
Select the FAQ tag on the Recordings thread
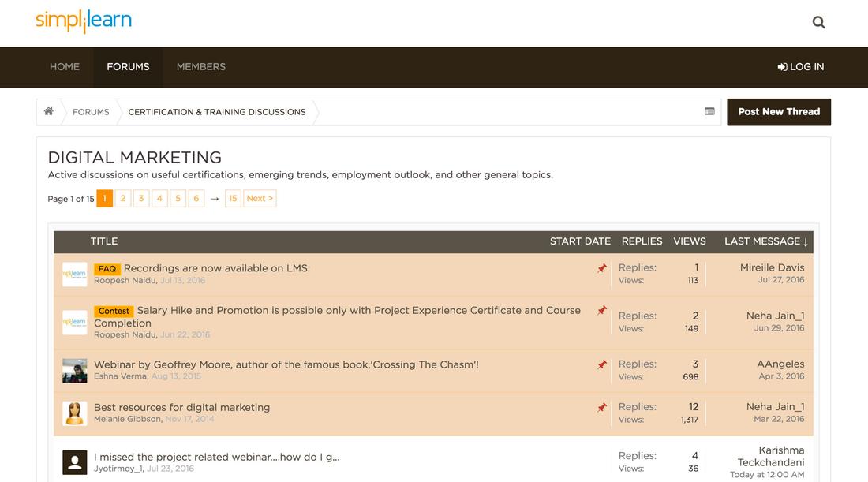point(107,268)
